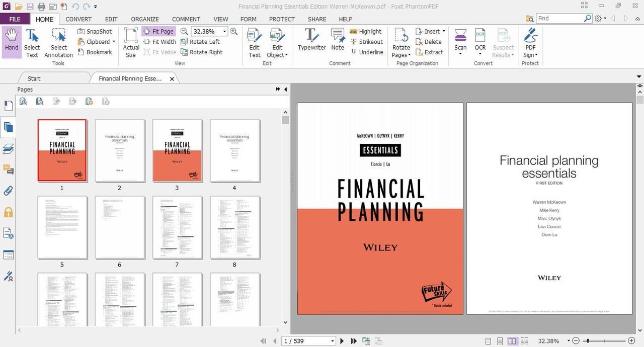Image resolution: width=644 pixels, height=347 pixels.
Task: Open the Security padlock panel
Action: click(x=8, y=212)
